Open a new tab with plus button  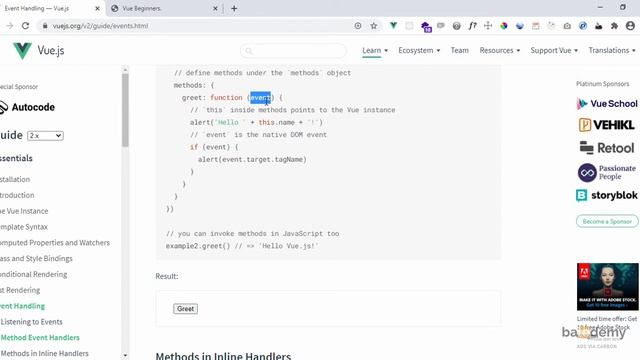coord(234,8)
